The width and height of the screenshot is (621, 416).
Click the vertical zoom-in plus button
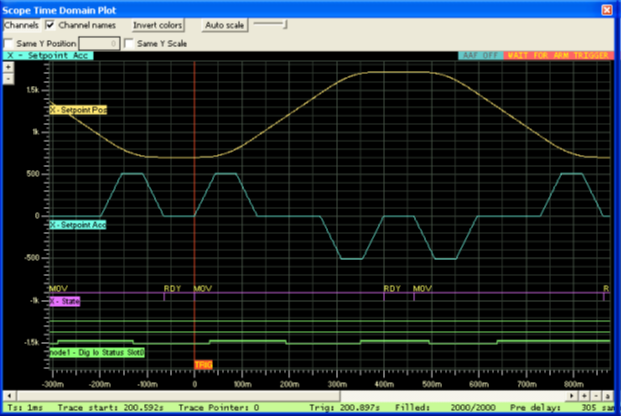point(8,67)
